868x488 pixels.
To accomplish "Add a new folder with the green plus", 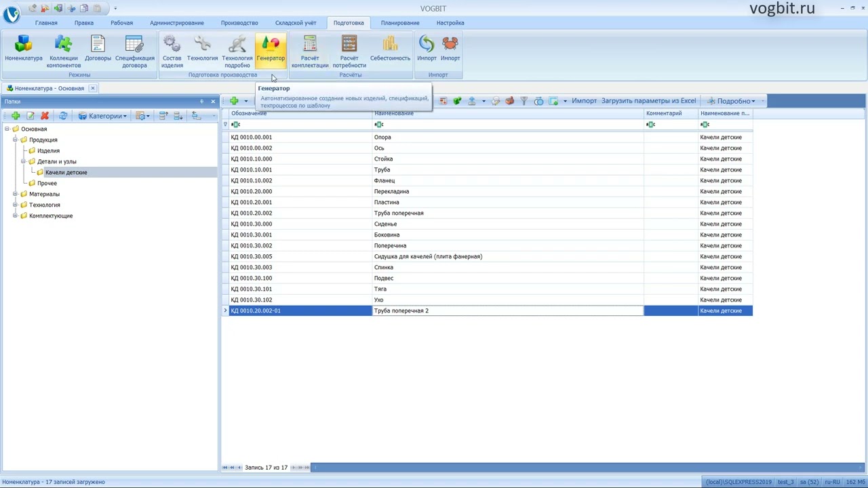I will (x=15, y=116).
